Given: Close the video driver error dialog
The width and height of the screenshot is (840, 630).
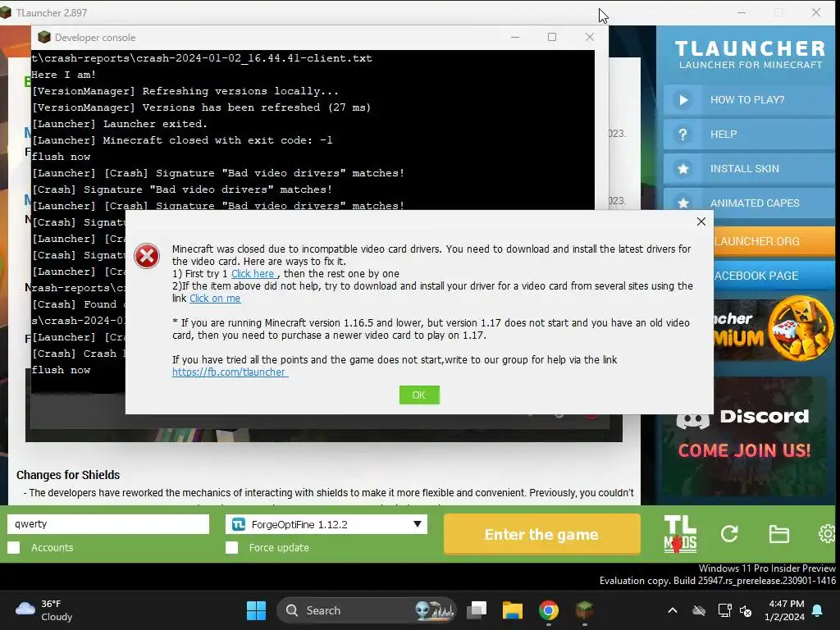Looking at the screenshot, I should pyautogui.click(x=701, y=221).
